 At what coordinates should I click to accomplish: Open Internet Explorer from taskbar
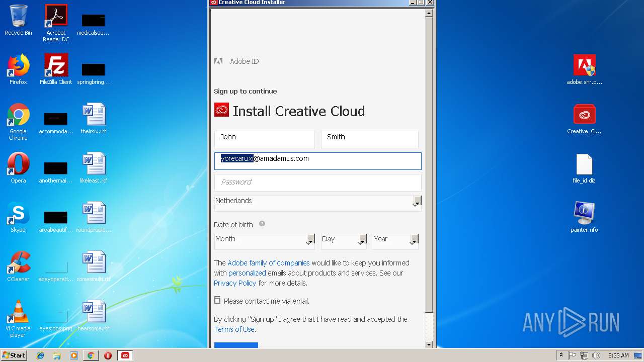(x=40, y=355)
